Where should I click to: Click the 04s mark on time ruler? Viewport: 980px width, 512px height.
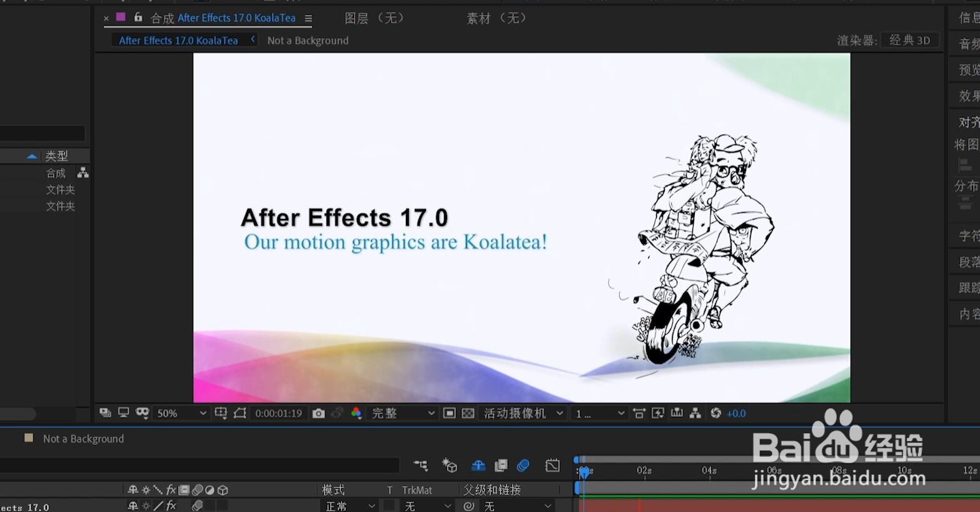coord(709,470)
